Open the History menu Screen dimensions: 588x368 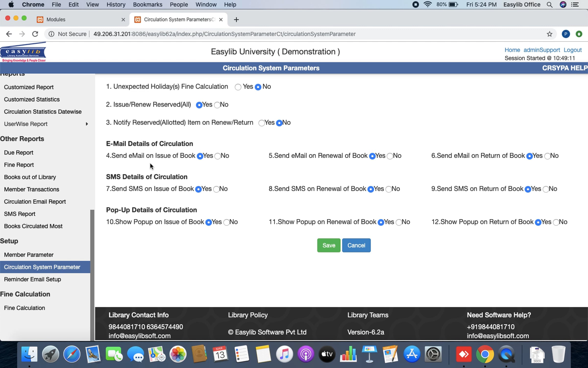pos(116,4)
